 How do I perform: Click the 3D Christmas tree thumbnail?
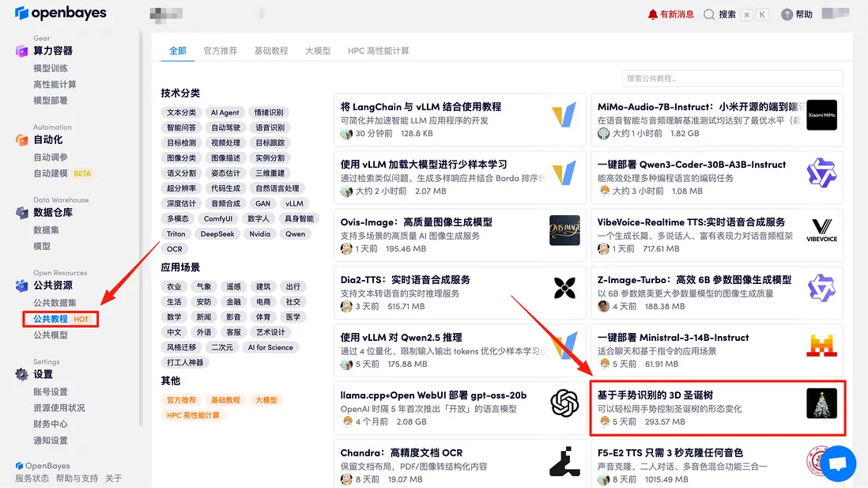click(821, 403)
